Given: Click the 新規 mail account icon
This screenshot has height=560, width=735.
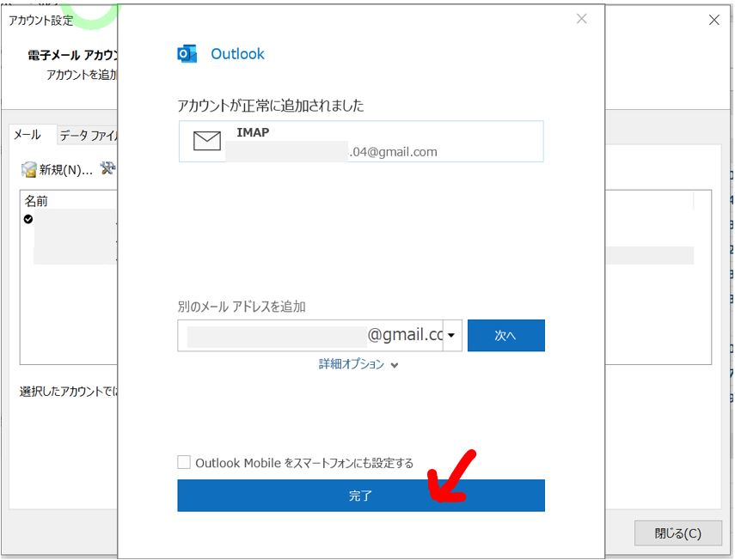Looking at the screenshot, I should 28,169.
